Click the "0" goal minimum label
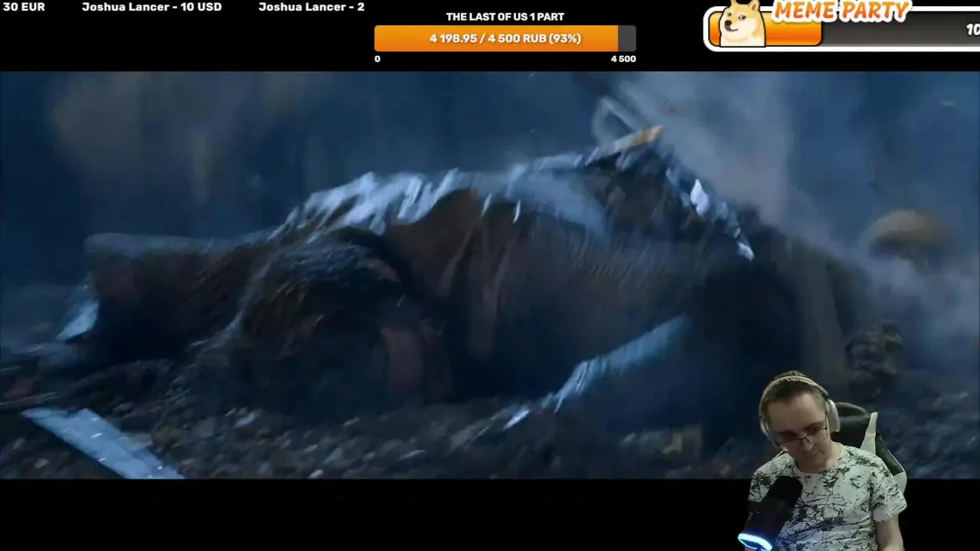This screenshot has width=980, height=551. point(377,59)
